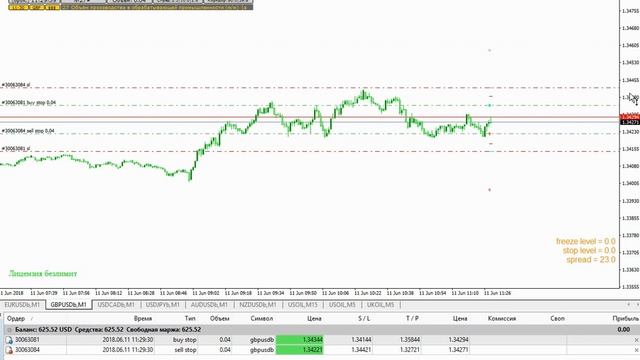Switch to the AUDUSDb,M1 chart tab
Image resolution: width=640 pixels, height=360 pixels.
coord(209,305)
